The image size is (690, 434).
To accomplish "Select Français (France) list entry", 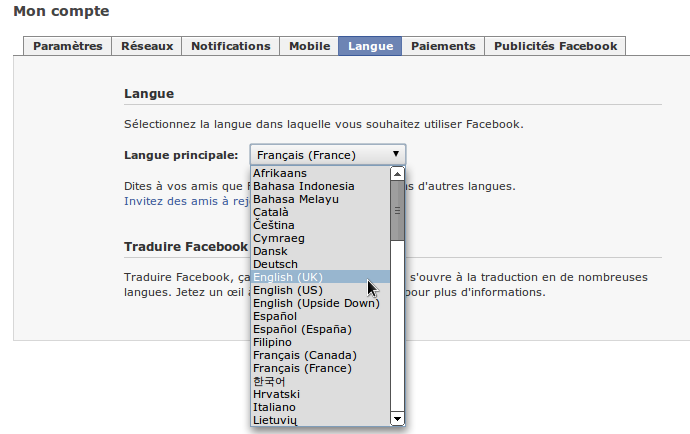I will pos(320,368).
